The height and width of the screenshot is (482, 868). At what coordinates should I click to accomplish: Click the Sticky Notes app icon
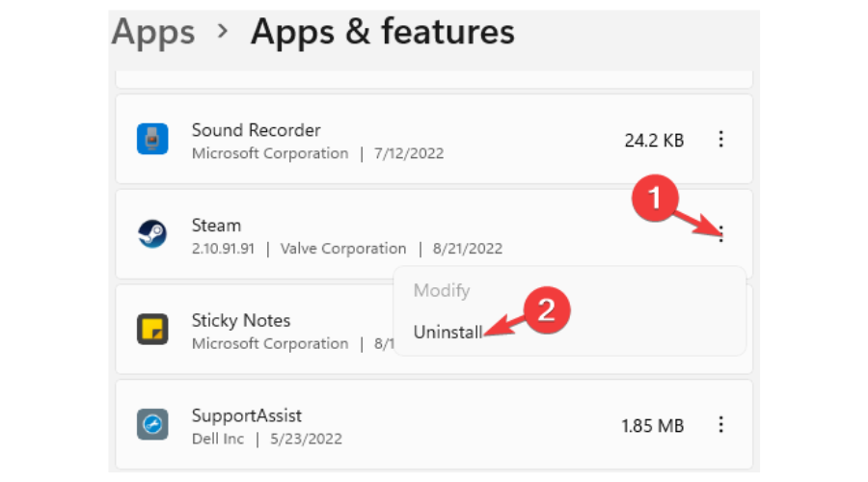(152, 330)
